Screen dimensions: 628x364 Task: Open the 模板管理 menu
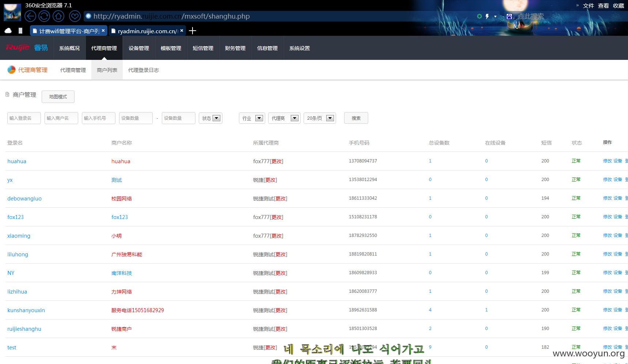tap(171, 48)
